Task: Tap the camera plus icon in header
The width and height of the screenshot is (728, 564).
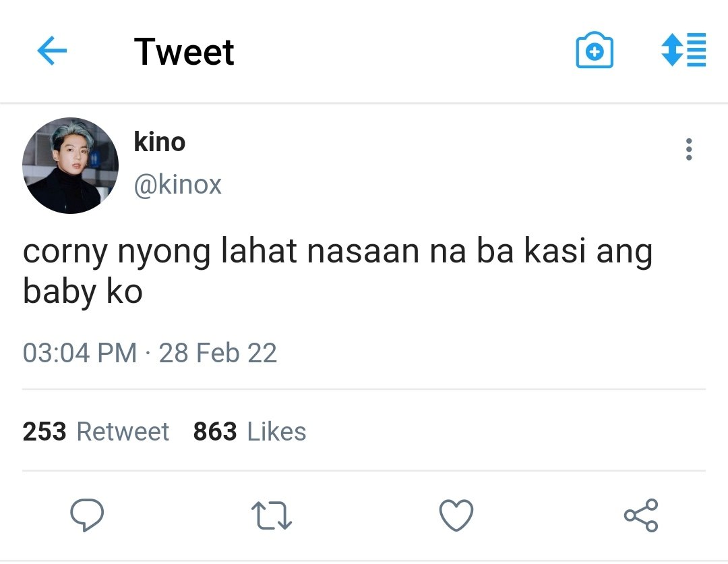Action: 595,50
